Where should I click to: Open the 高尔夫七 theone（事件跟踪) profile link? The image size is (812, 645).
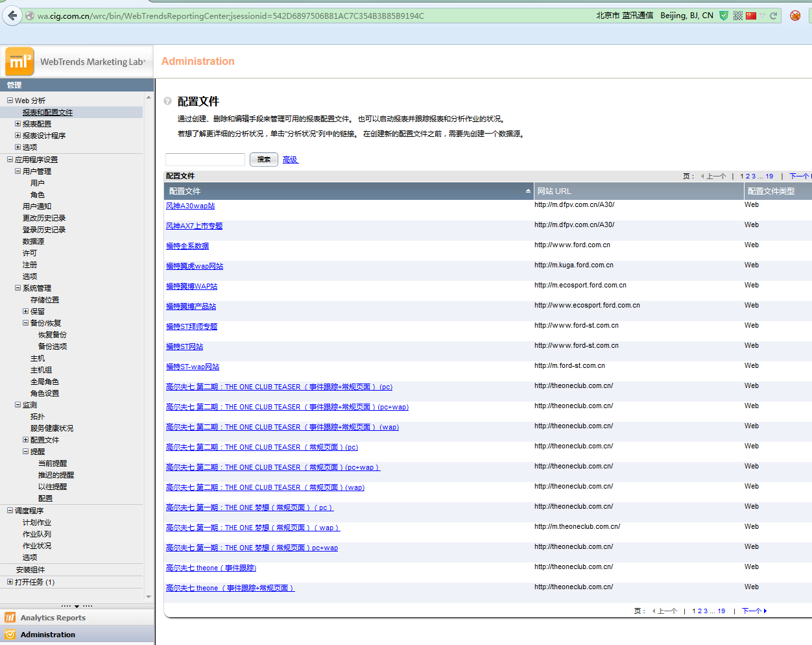pyautogui.click(x=211, y=568)
